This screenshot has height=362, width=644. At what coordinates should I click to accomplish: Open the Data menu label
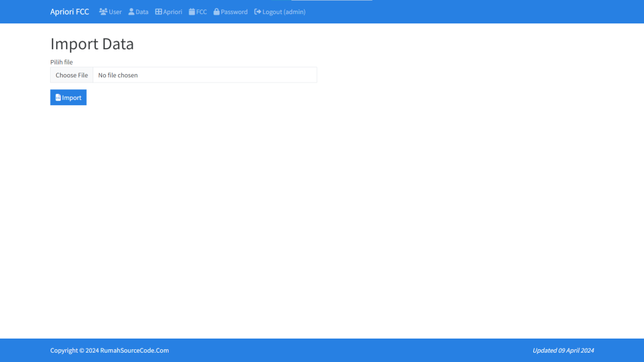142,12
